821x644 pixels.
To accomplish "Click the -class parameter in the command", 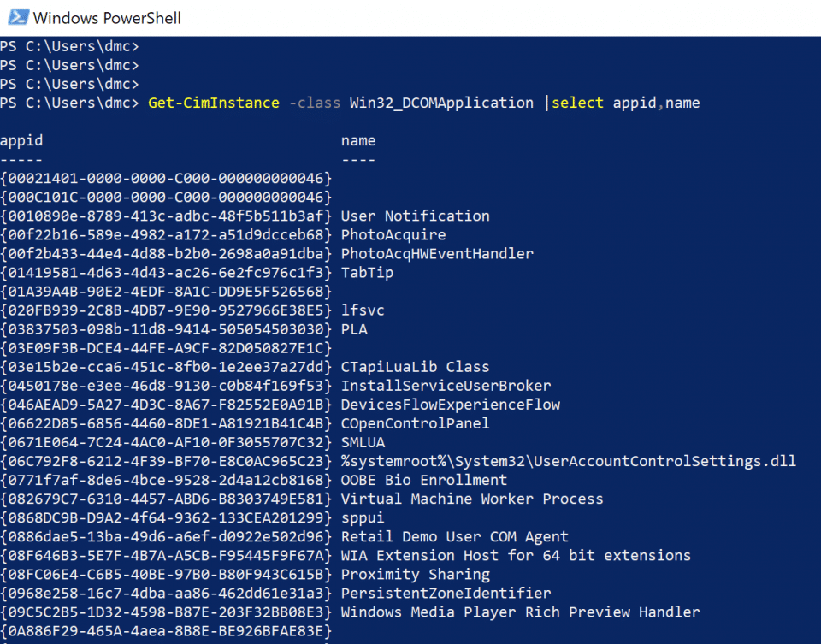I will pyautogui.click(x=315, y=103).
